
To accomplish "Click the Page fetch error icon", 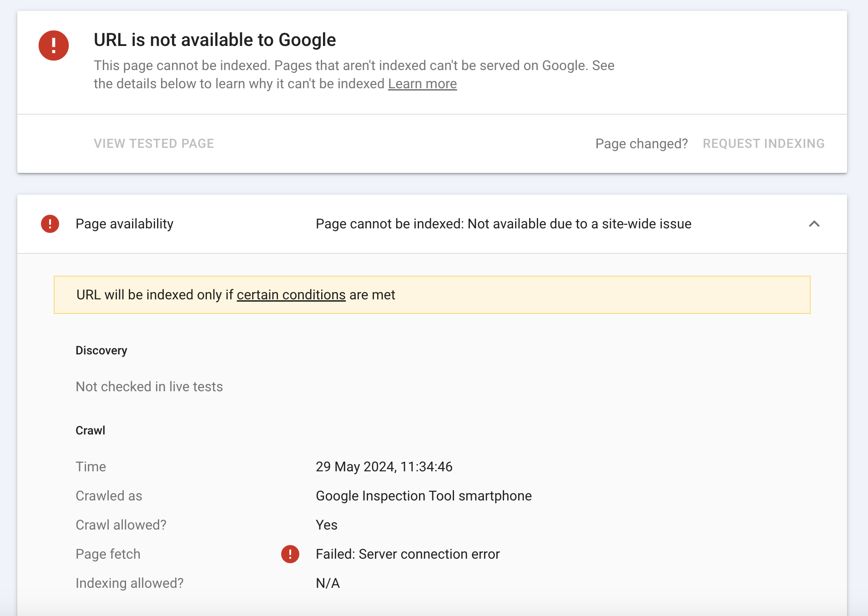I will tap(290, 554).
